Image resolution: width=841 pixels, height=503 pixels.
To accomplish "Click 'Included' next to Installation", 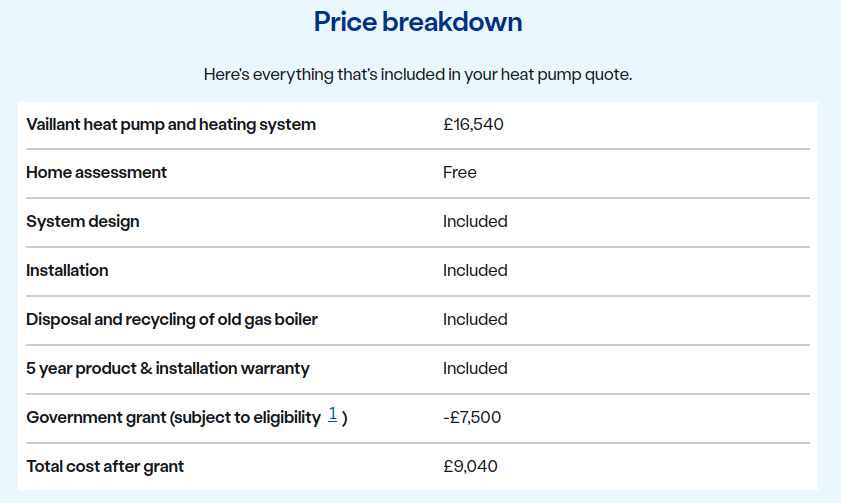I will tap(475, 270).
